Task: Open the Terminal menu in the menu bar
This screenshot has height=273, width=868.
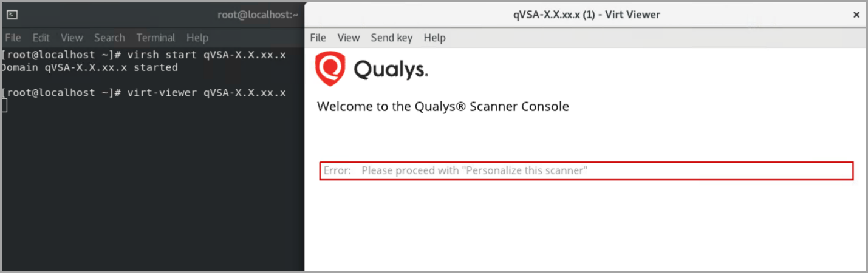Action: [155, 38]
